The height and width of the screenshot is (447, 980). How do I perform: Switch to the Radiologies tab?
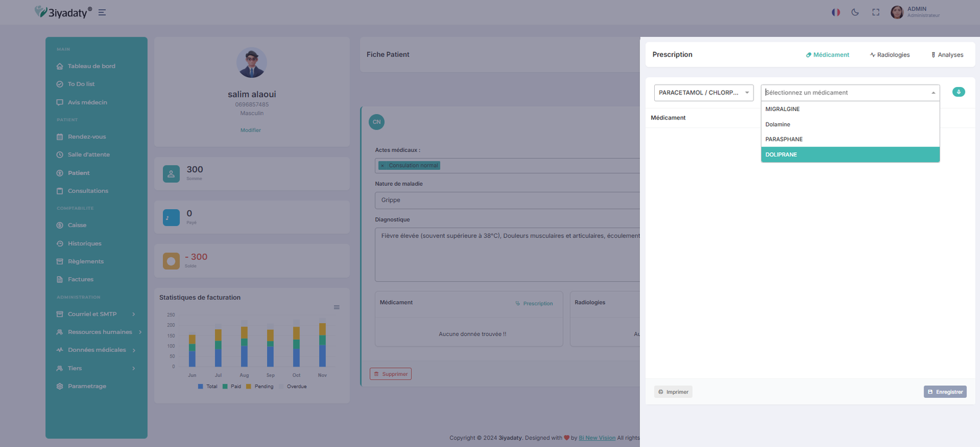click(889, 55)
